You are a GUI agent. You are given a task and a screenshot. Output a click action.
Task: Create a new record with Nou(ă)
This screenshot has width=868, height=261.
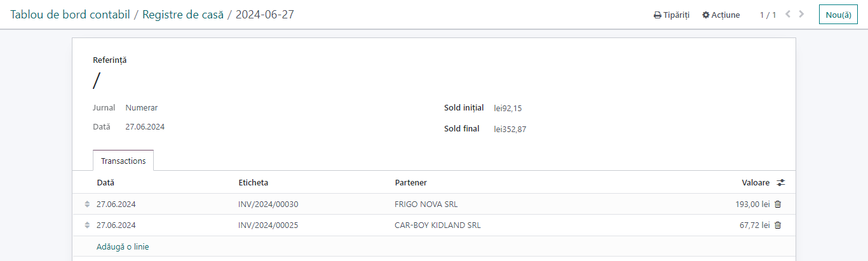pos(838,15)
